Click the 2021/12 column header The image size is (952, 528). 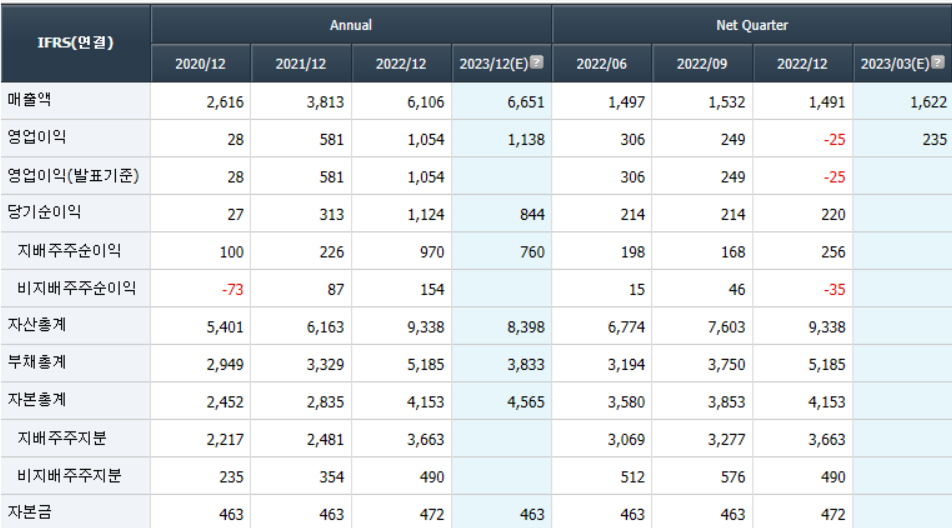click(301, 64)
